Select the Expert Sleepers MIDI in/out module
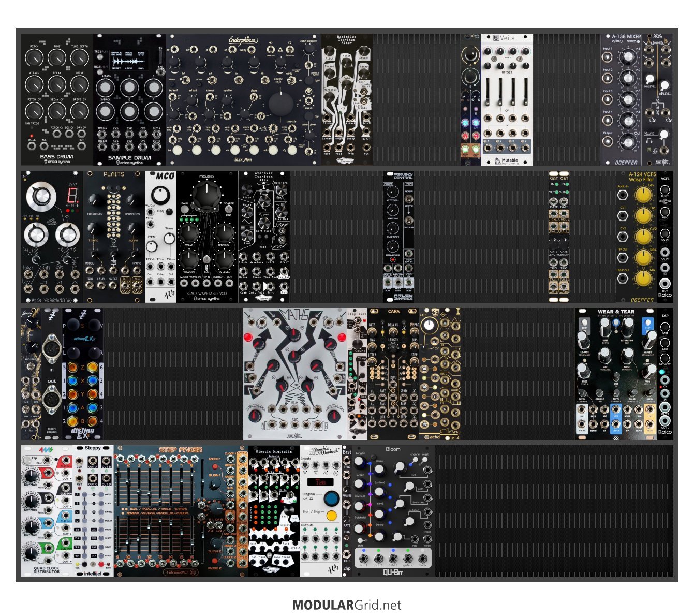Image resolution: width=694 pixels, height=616 pixels. pos(52,374)
